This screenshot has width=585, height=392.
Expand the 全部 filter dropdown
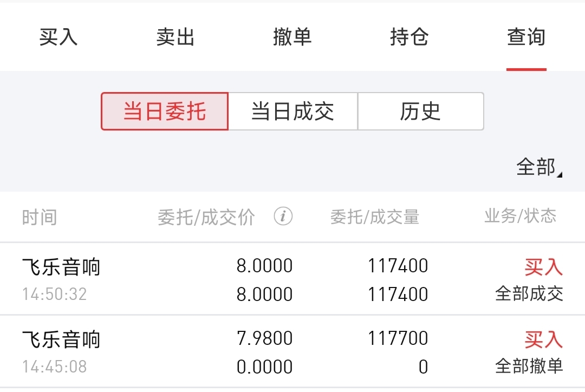coord(538,167)
